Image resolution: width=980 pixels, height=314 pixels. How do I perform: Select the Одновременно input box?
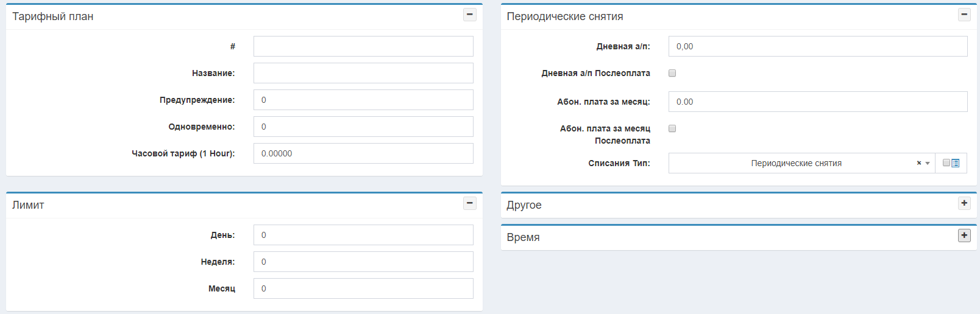tap(363, 127)
